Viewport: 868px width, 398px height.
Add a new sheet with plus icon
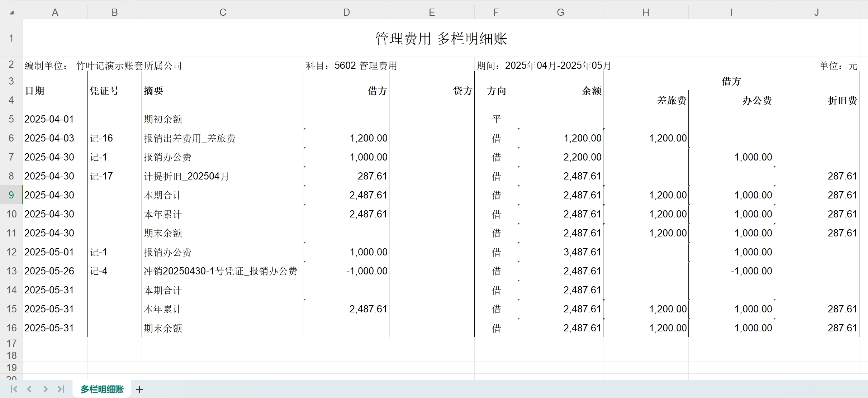point(139,389)
